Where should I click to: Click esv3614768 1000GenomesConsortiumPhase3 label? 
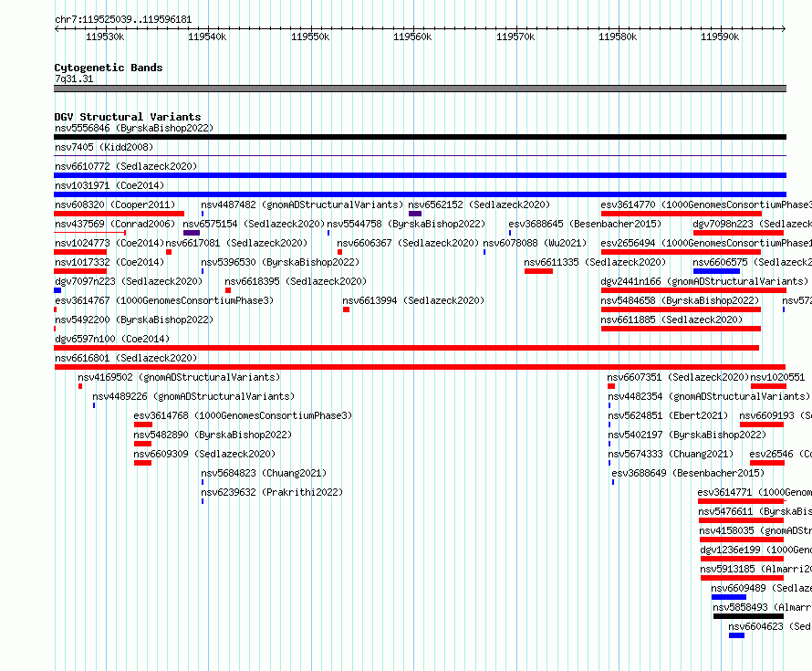pyautogui.click(x=243, y=415)
